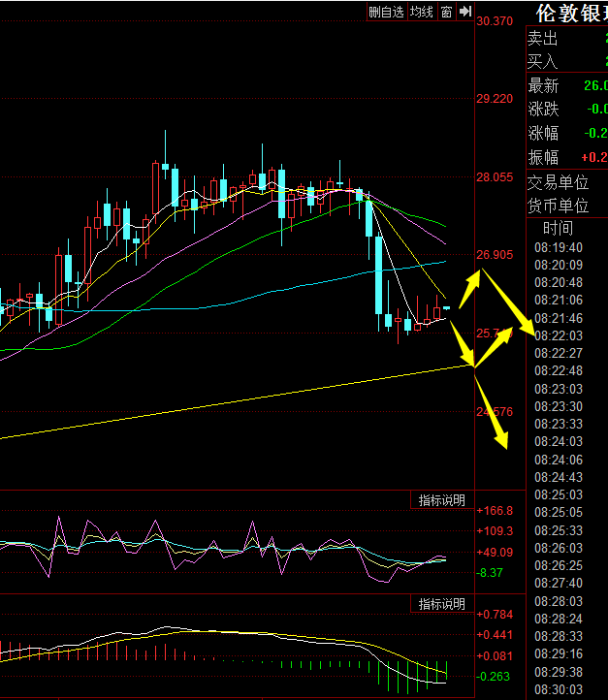The width and height of the screenshot is (608, 700).
Task: Click the +0.441 MACD scale value
Action: [496, 635]
